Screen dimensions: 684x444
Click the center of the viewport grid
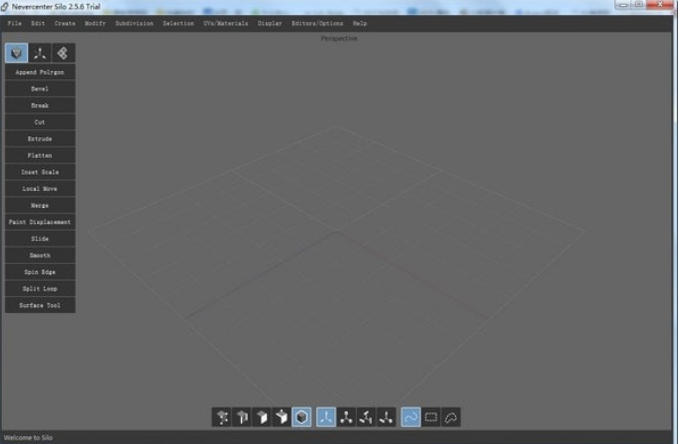click(x=337, y=231)
